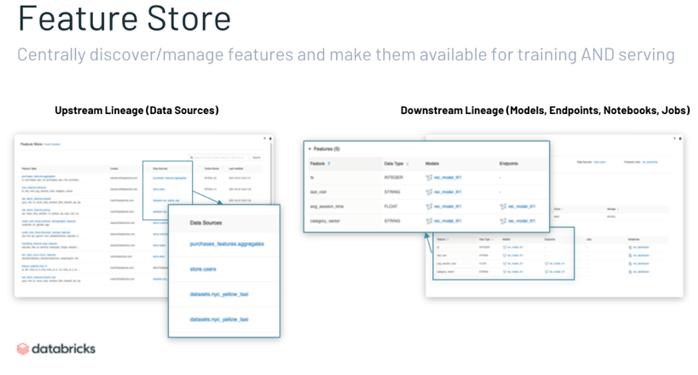The image size is (698, 375).
Task: Click the search field in upstream Feature Store screenshot
Action: 219,157
